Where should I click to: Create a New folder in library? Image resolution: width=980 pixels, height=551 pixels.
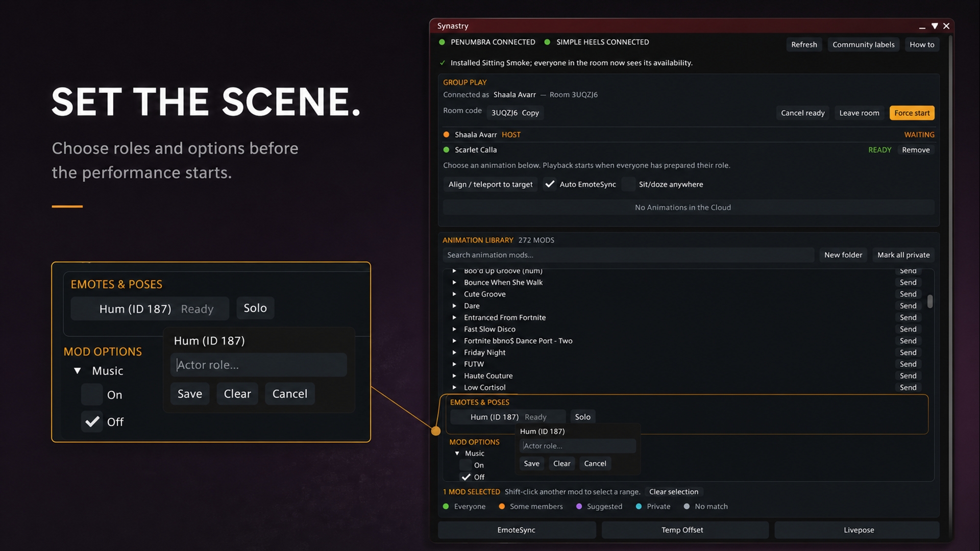tap(843, 255)
